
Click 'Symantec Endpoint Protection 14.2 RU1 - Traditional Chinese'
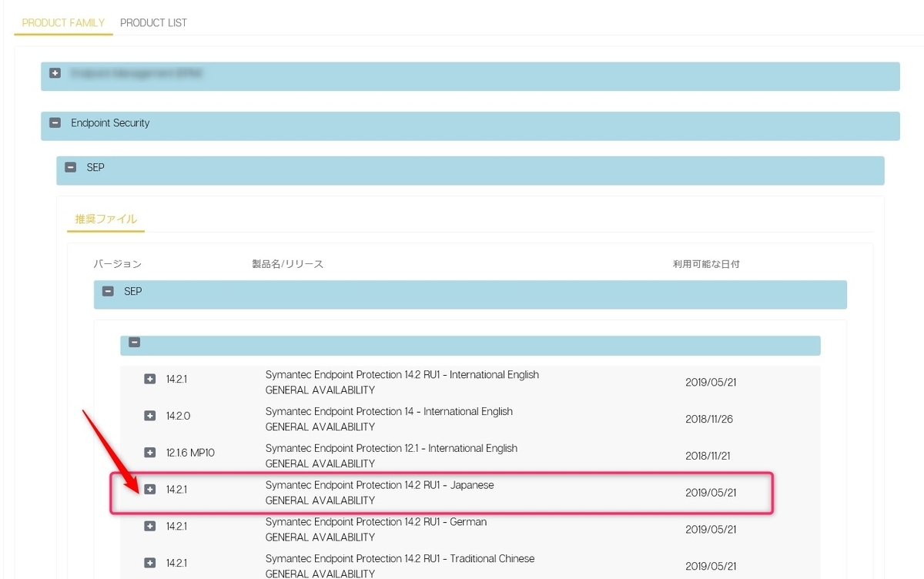(x=400, y=559)
